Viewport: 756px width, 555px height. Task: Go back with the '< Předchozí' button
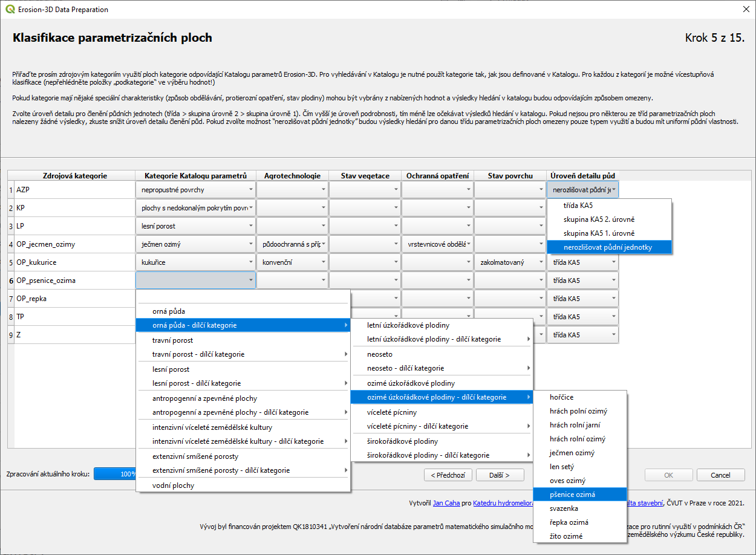click(x=448, y=475)
